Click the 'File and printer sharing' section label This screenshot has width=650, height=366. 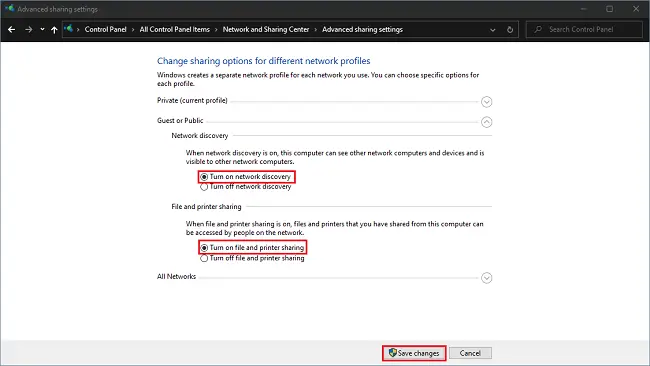206,206
